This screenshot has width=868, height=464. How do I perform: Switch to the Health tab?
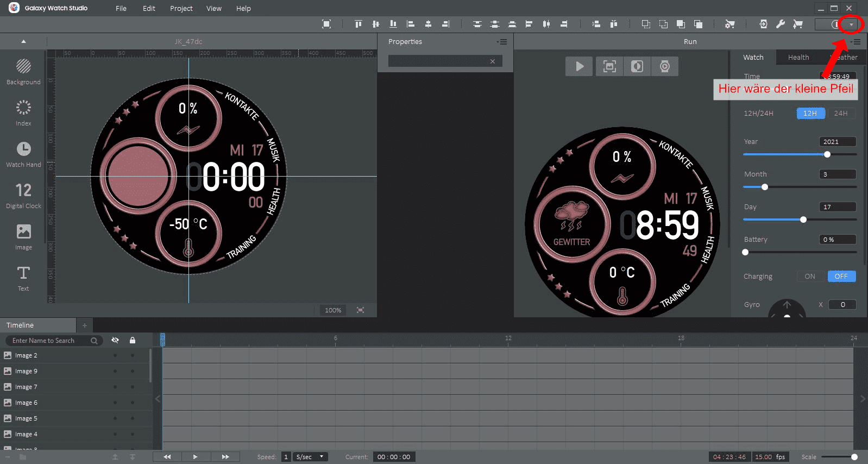point(798,57)
